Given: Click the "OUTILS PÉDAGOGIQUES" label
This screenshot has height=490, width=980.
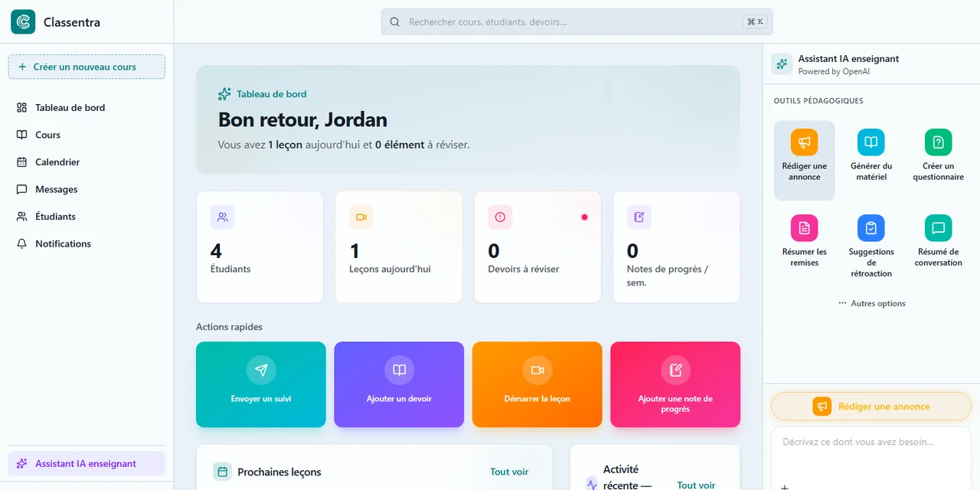Looking at the screenshot, I should (818, 101).
